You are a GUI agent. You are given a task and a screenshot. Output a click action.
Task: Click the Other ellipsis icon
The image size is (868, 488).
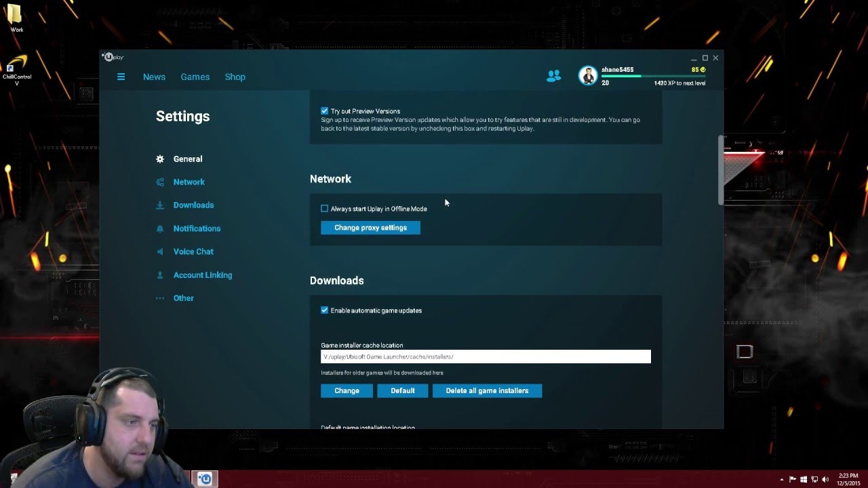click(160, 298)
